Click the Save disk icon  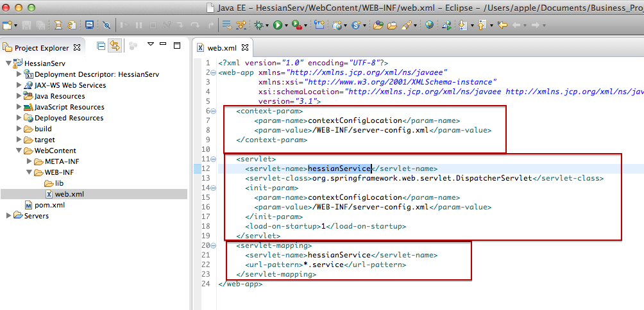click(x=26, y=25)
